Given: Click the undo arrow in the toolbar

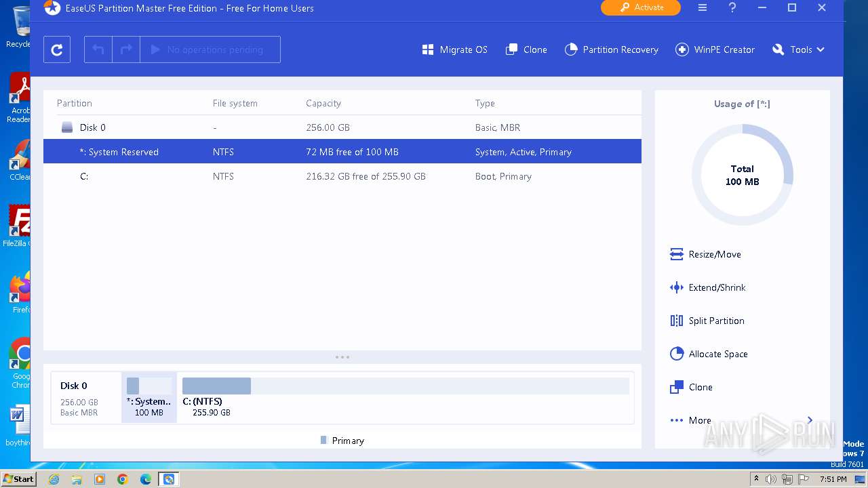Looking at the screenshot, I should coord(98,49).
